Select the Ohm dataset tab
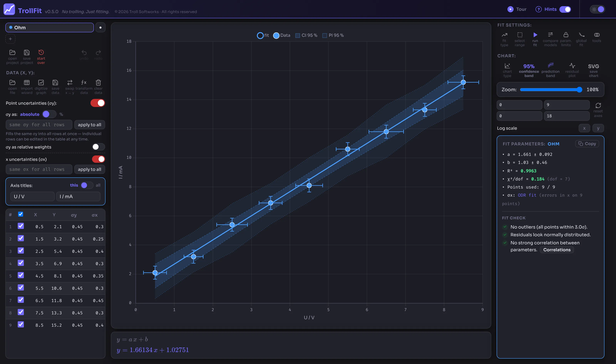The width and height of the screenshot is (616, 364). 50,28
